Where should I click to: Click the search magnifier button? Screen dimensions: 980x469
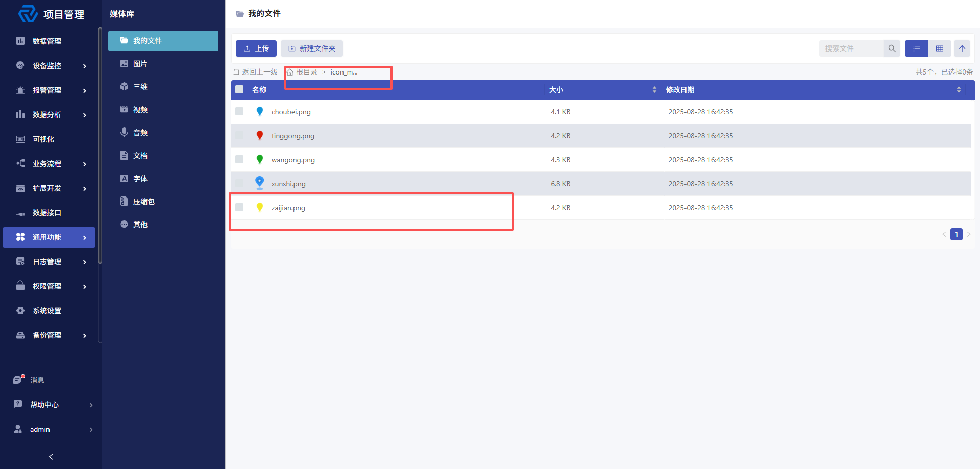click(892, 48)
